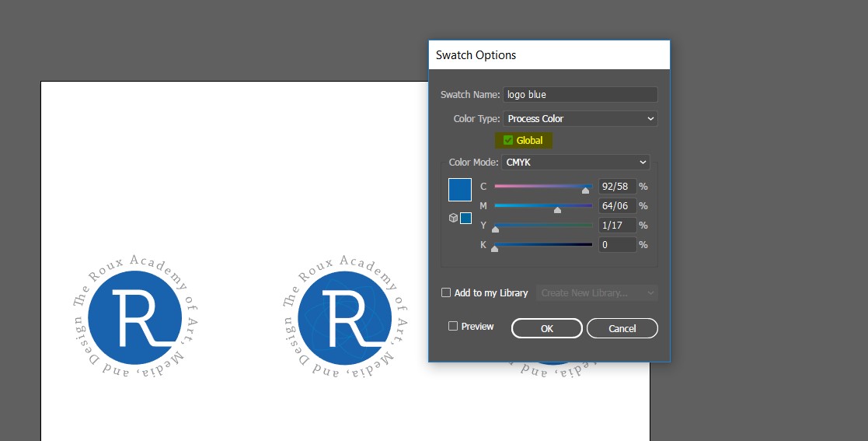Enable the Preview checkbox
This screenshot has width=868, height=441.
pyautogui.click(x=453, y=327)
